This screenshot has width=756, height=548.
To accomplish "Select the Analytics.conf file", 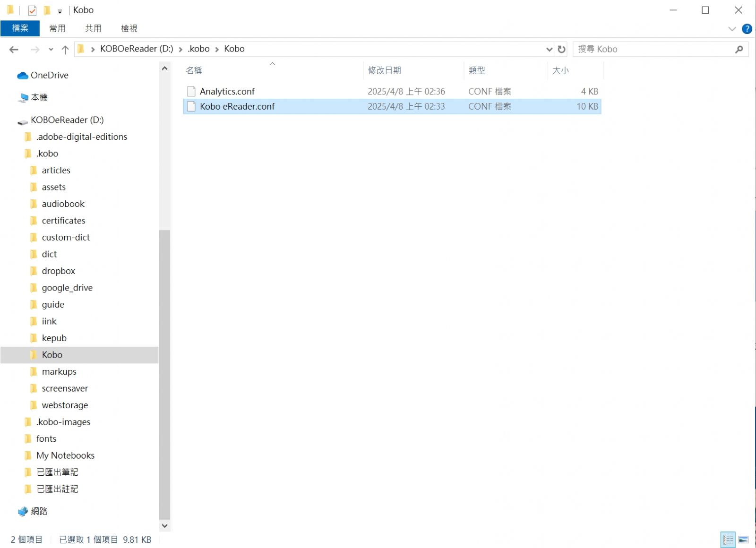I will [392, 91].
